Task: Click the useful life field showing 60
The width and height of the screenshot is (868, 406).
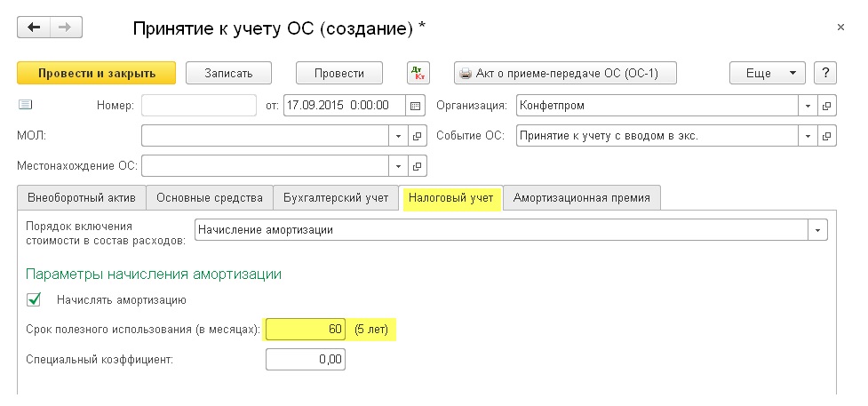Action: point(306,329)
